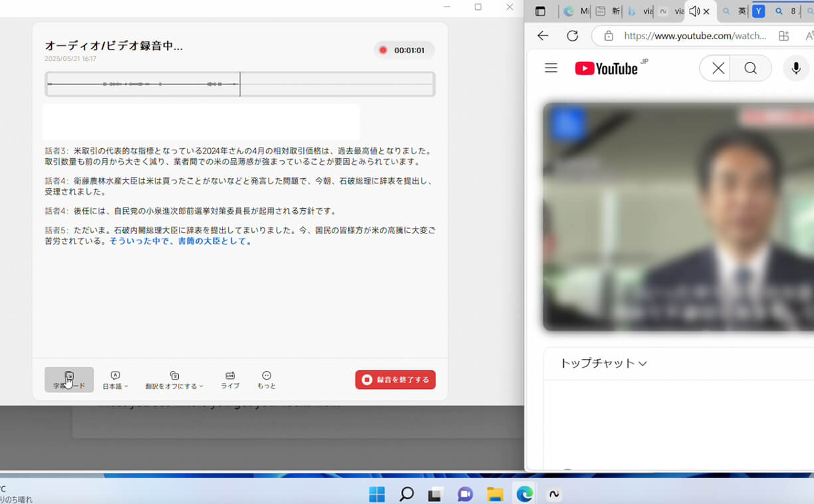Open YouTube hamburger guide menu
814x504 pixels.
click(551, 68)
